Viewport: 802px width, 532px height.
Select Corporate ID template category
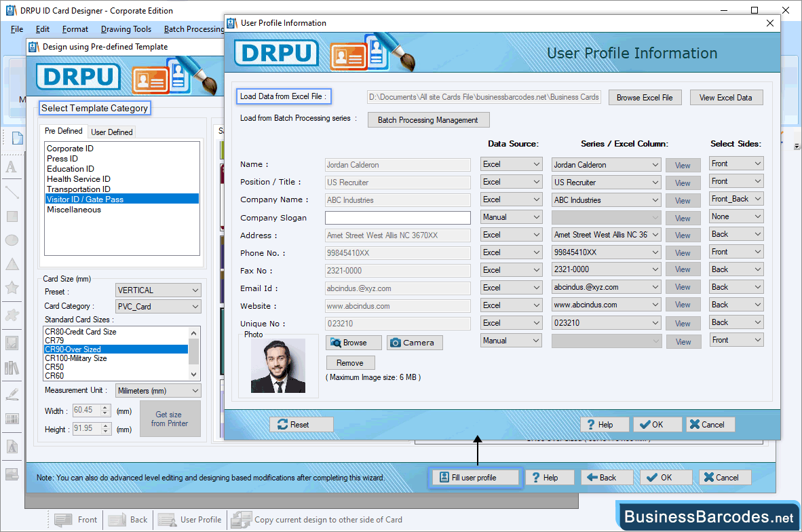coord(70,149)
